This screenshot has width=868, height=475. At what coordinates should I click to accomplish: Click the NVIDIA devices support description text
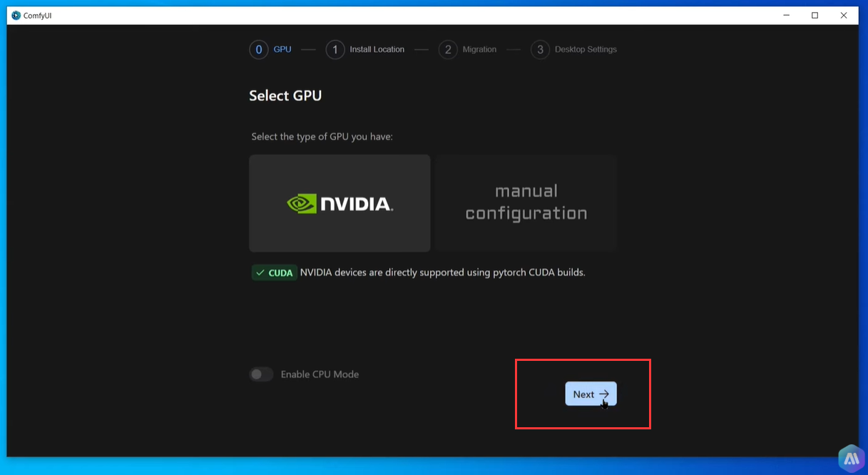[443, 272]
